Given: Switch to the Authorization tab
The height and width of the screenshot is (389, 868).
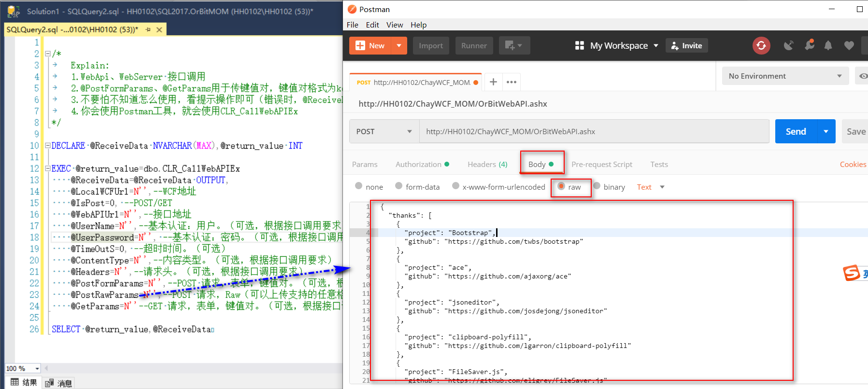Looking at the screenshot, I should tap(422, 164).
